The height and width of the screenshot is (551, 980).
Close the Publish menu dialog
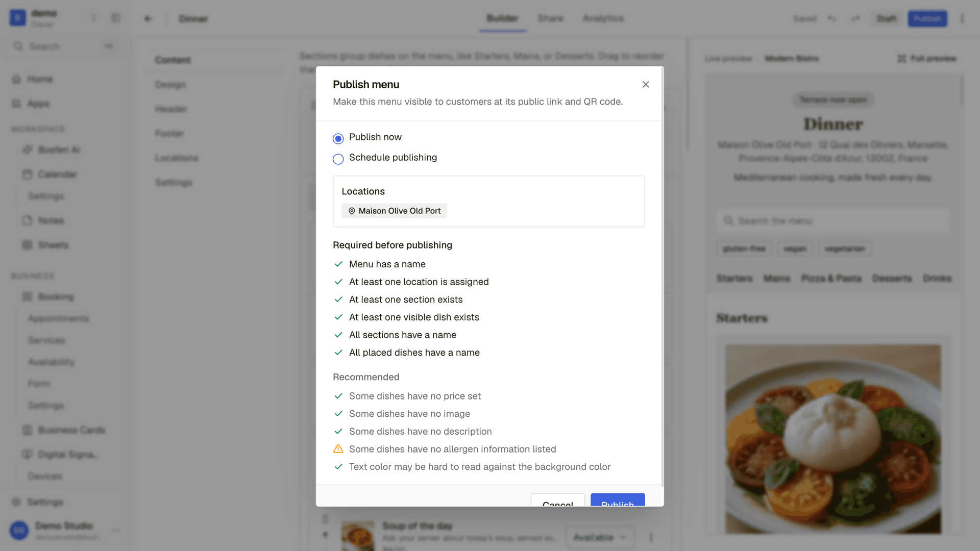tap(646, 85)
